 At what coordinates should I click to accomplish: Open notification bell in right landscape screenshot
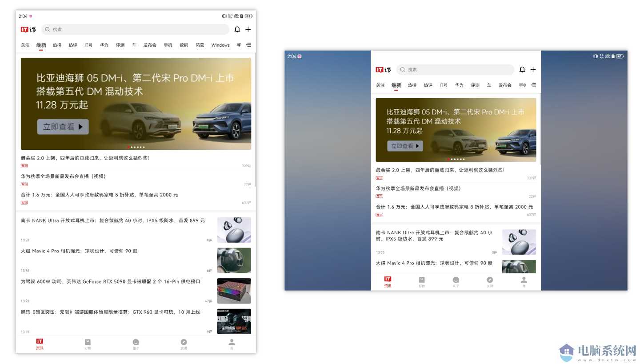[x=522, y=69]
